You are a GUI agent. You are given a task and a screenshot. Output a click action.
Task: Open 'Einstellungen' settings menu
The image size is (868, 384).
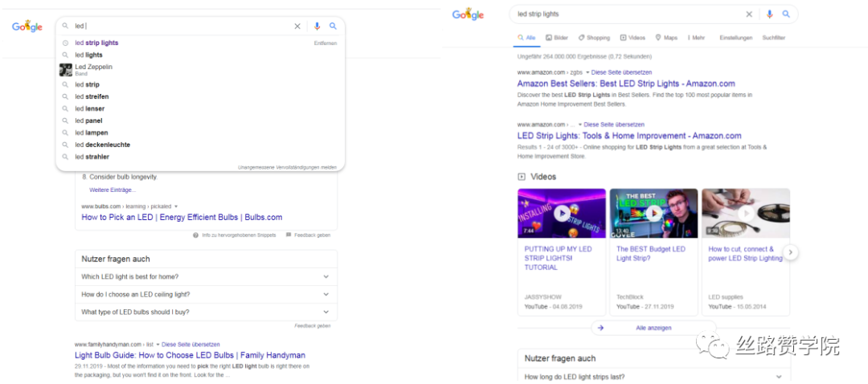pos(736,38)
